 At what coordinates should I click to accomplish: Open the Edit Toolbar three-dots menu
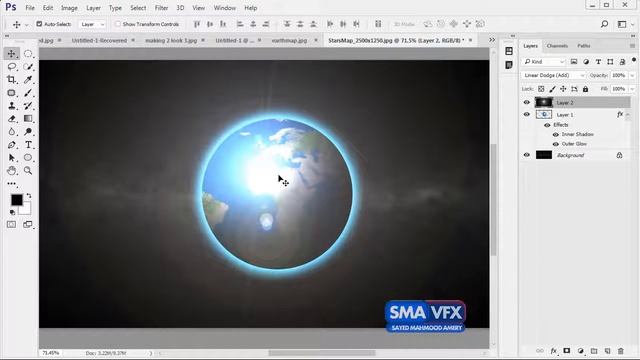coord(11,184)
